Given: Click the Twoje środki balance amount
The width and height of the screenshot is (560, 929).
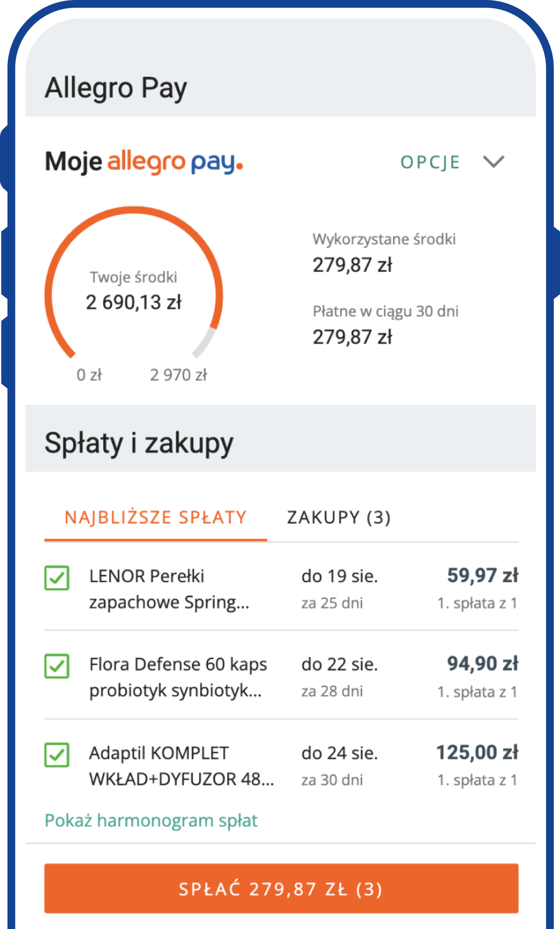Looking at the screenshot, I should 134,303.
